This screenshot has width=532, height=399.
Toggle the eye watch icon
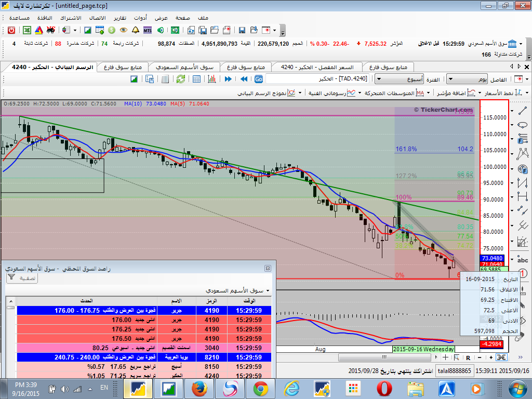[x=124, y=30]
